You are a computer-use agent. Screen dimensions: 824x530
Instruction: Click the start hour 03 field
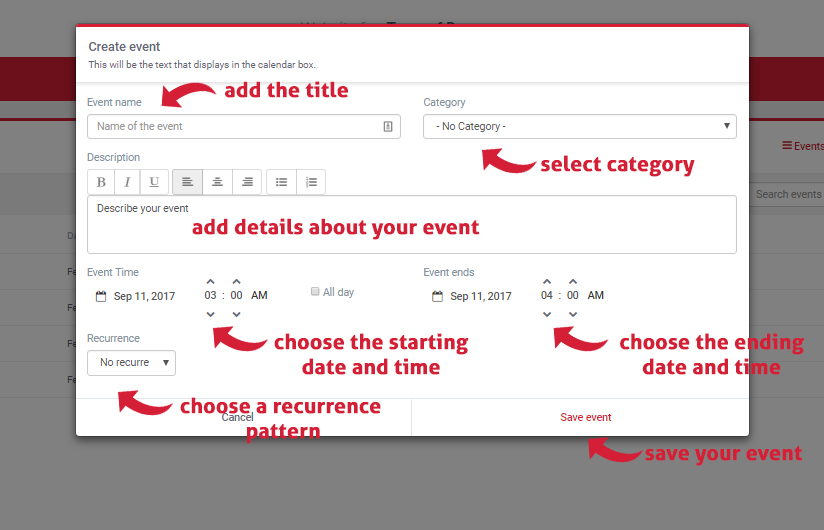[210, 295]
